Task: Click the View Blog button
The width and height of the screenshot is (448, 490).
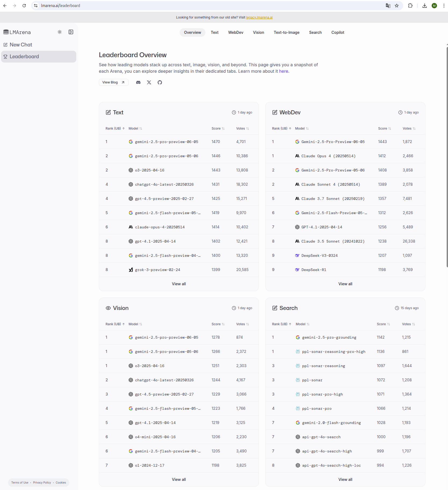Action: point(114,82)
